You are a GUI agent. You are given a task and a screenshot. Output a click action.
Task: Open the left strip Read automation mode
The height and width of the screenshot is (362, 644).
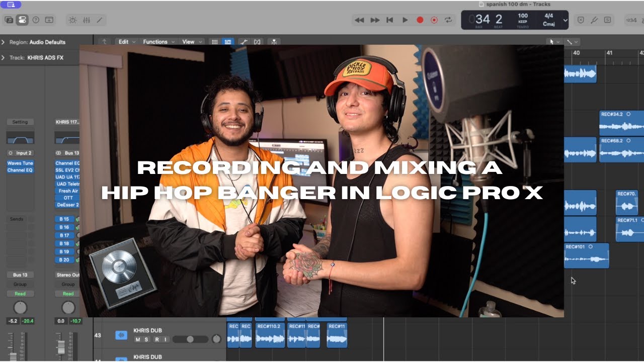pyautogui.click(x=20, y=294)
